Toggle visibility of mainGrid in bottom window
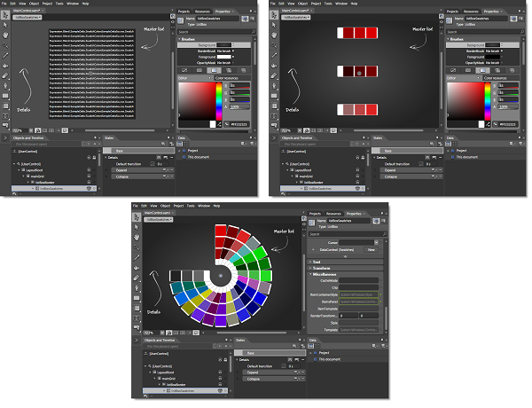 pyautogui.click(x=220, y=378)
